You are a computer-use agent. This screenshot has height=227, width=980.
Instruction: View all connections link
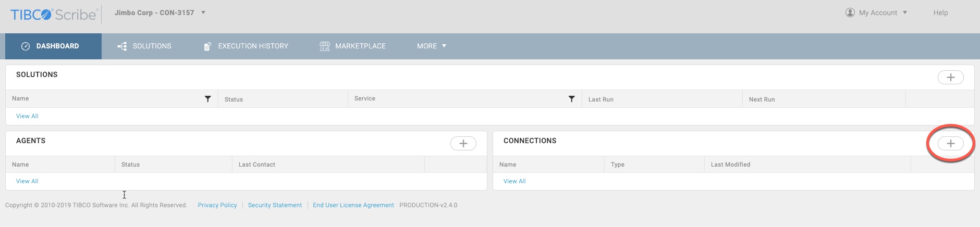pyautogui.click(x=514, y=181)
